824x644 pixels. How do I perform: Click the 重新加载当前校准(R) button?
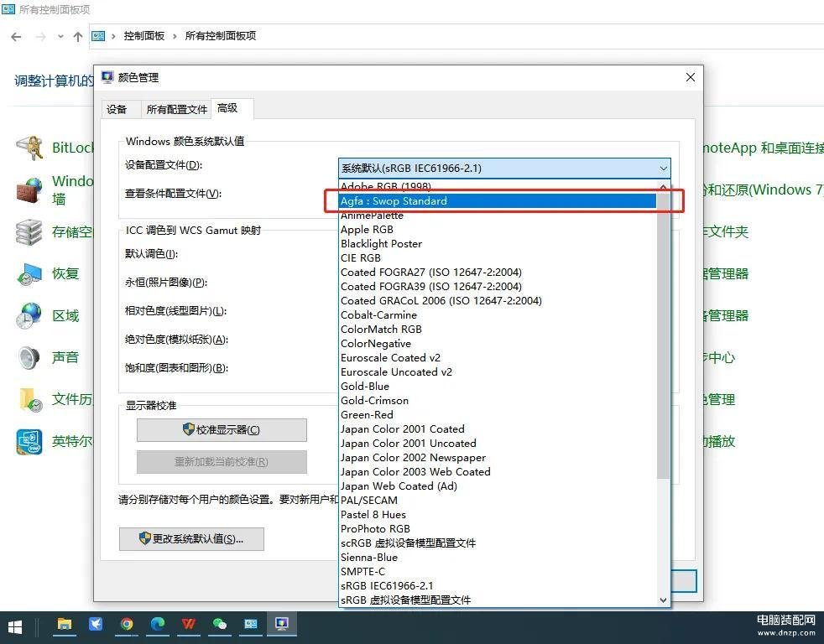pyautogui.click(x=222, y=462)
